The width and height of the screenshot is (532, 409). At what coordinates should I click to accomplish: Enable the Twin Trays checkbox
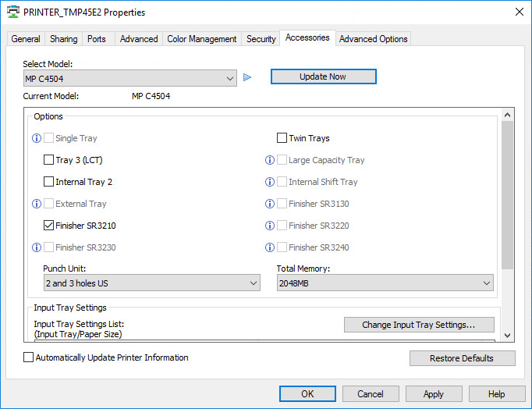(282, 138)
